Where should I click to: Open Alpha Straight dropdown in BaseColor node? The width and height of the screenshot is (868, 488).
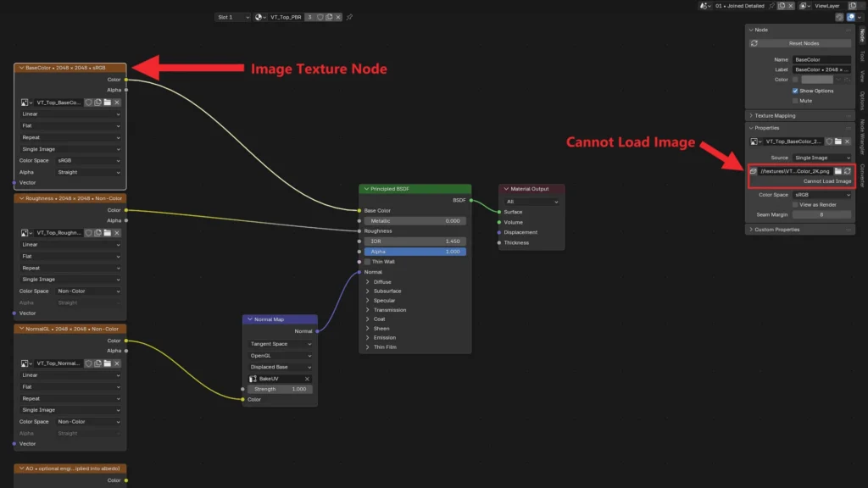88,172
